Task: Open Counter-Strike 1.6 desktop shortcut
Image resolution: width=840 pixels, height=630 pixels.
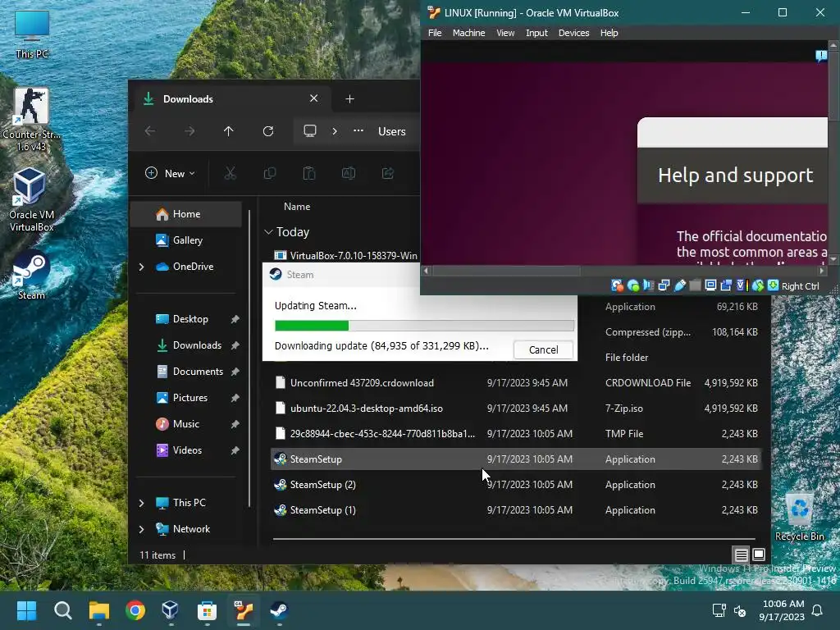Action: tap(31, 120)
